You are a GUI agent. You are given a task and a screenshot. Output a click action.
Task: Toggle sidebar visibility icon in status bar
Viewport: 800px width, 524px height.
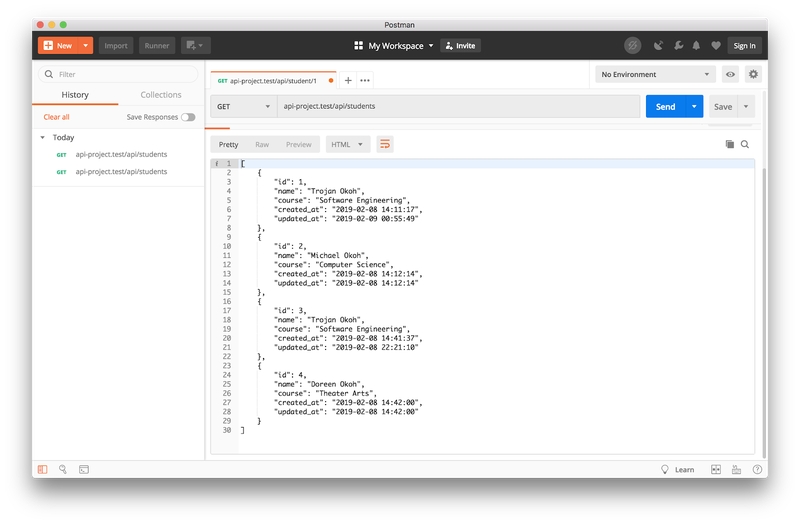tap(42, 469)
